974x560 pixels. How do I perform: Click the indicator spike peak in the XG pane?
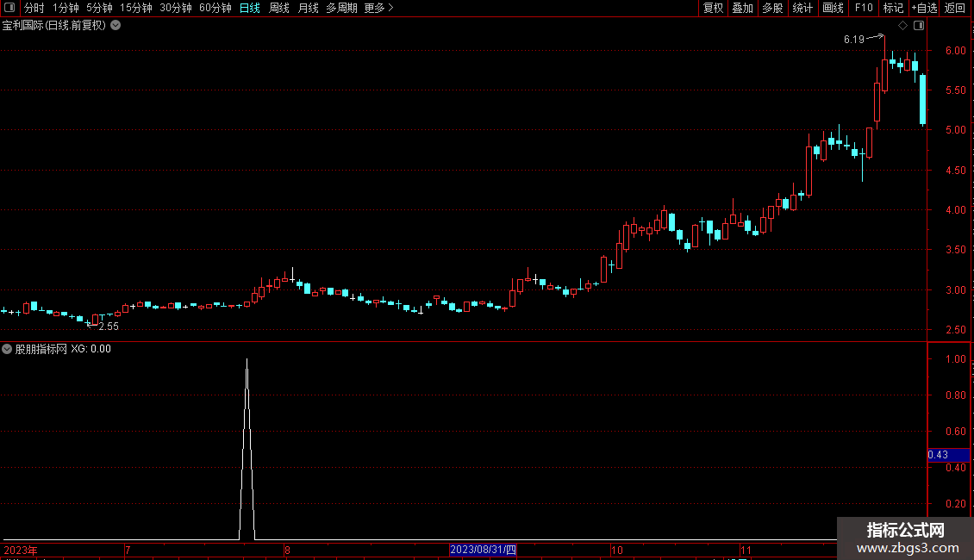[247, 360]
